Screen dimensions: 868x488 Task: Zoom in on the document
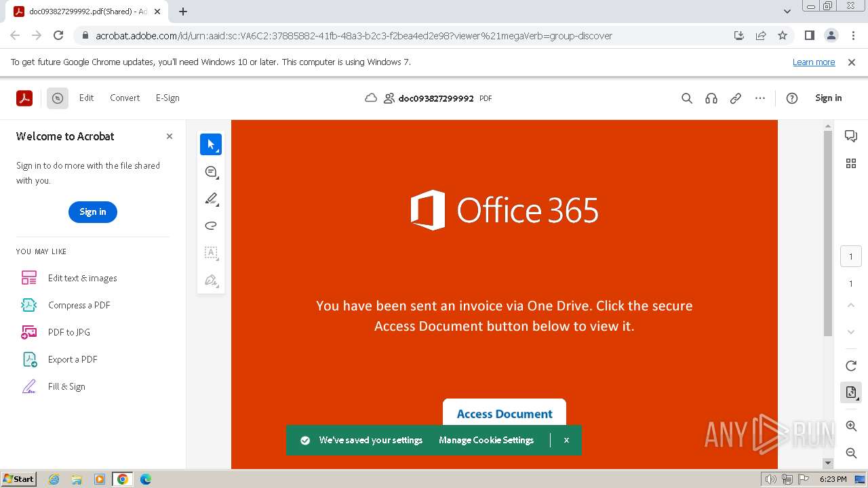[851, 426]
